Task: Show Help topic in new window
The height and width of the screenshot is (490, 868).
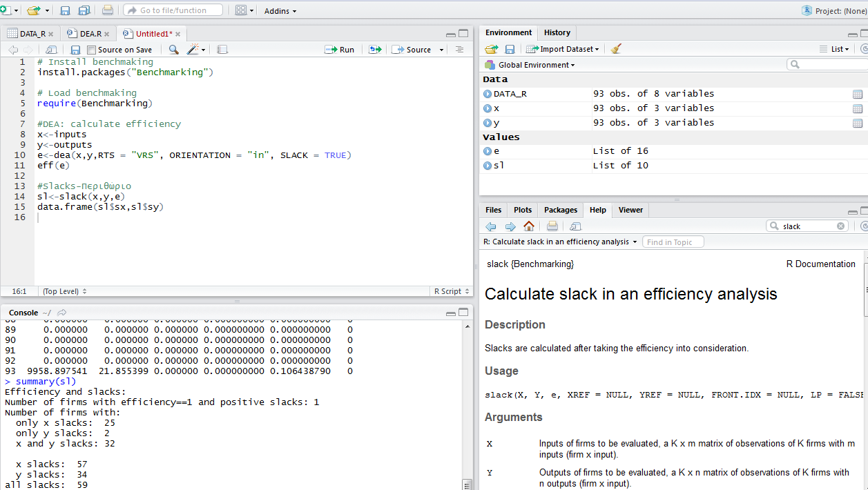Action: pos(575,226)
